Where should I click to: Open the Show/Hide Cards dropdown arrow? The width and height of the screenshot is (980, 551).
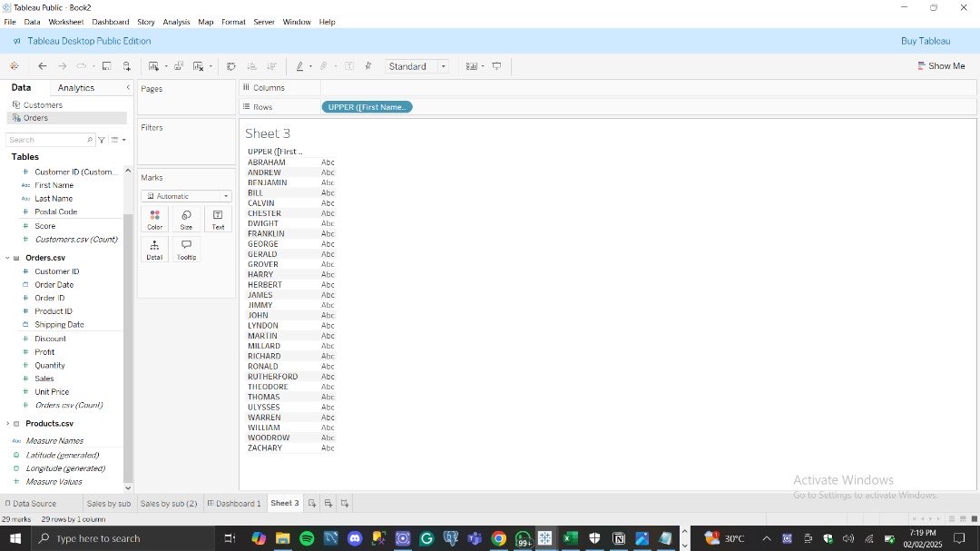tap(483, 66)
